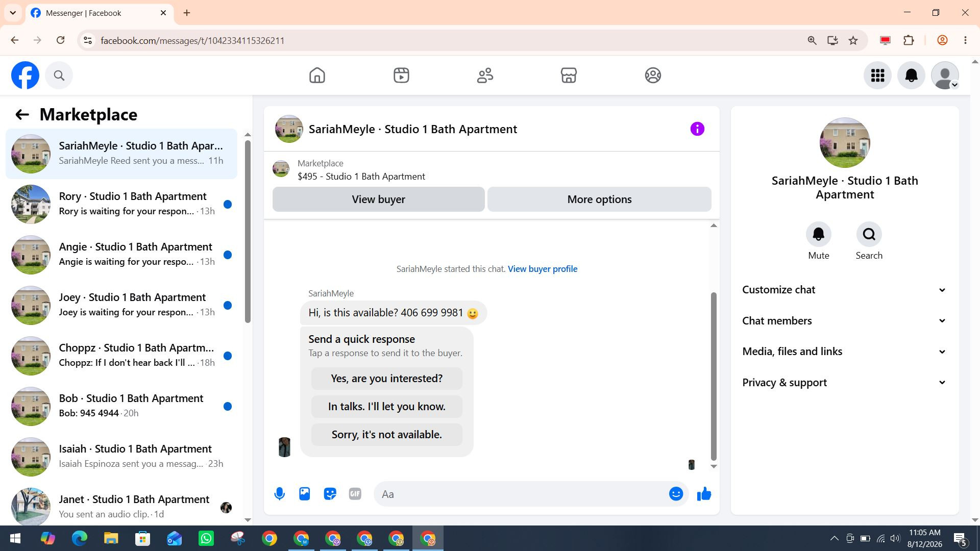Click the Facebook logo
The image size is (980, 551).
coord(25,76)
